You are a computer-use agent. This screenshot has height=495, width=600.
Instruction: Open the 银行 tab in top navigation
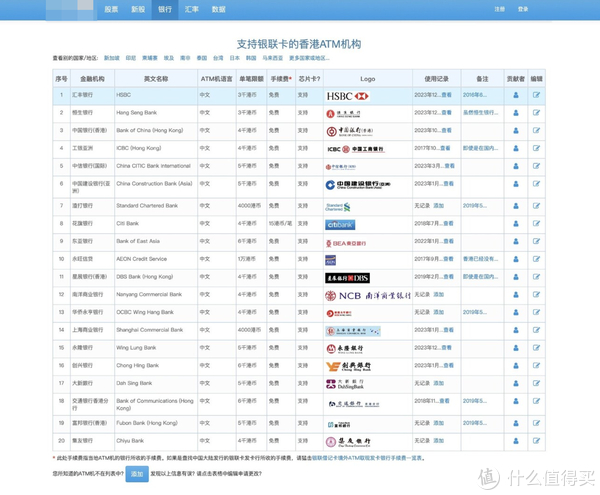163,8
